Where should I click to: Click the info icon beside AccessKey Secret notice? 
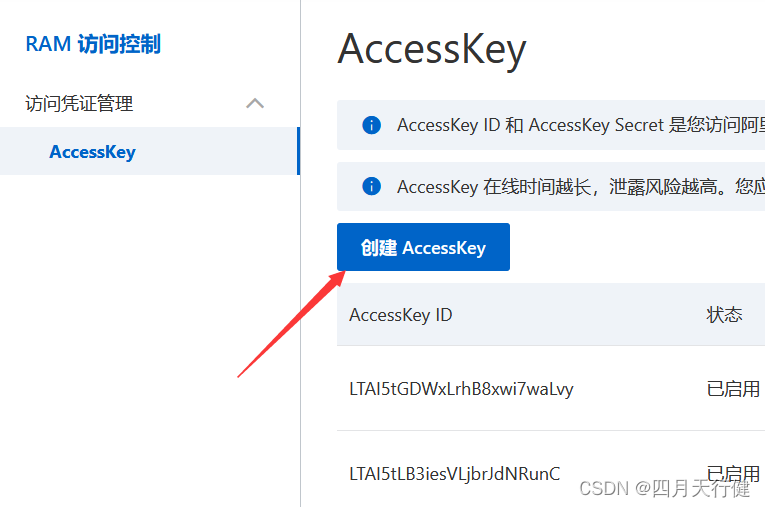tap(372, 125)
